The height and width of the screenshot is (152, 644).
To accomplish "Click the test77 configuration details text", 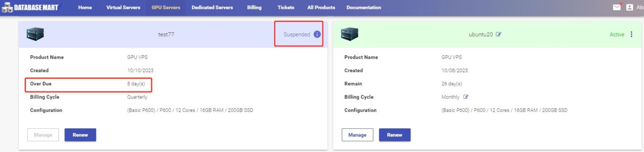I will 190,110.
